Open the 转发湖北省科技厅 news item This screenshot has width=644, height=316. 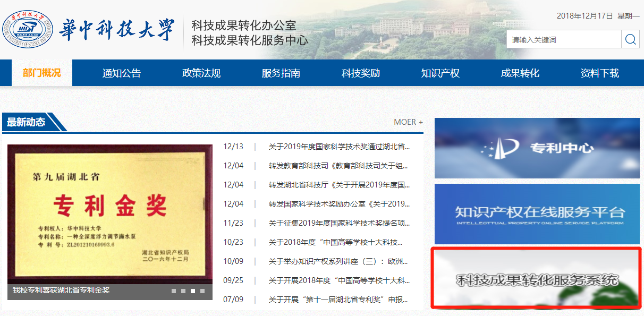click(340, 185)
